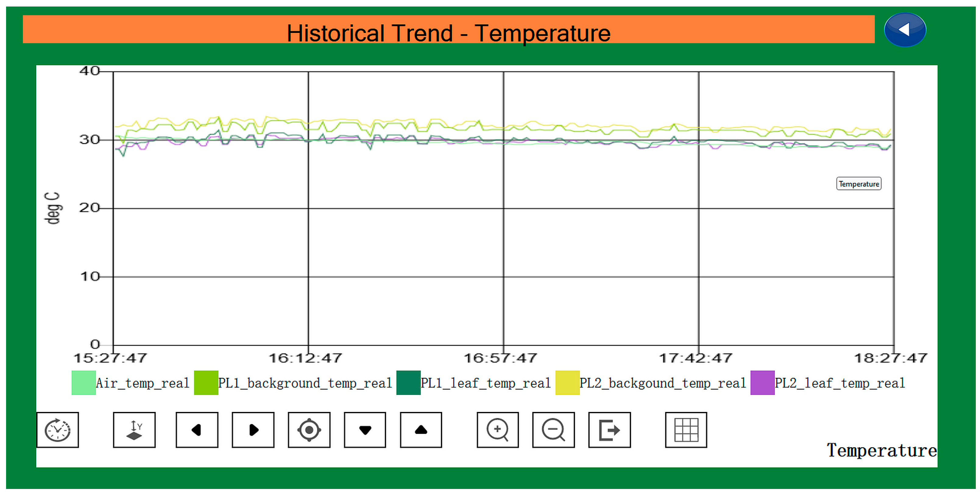The height and width of the screenshot is (492, 980).
Task: Toggle the PL1_background_temp_real legend entry
Action: 304,383
